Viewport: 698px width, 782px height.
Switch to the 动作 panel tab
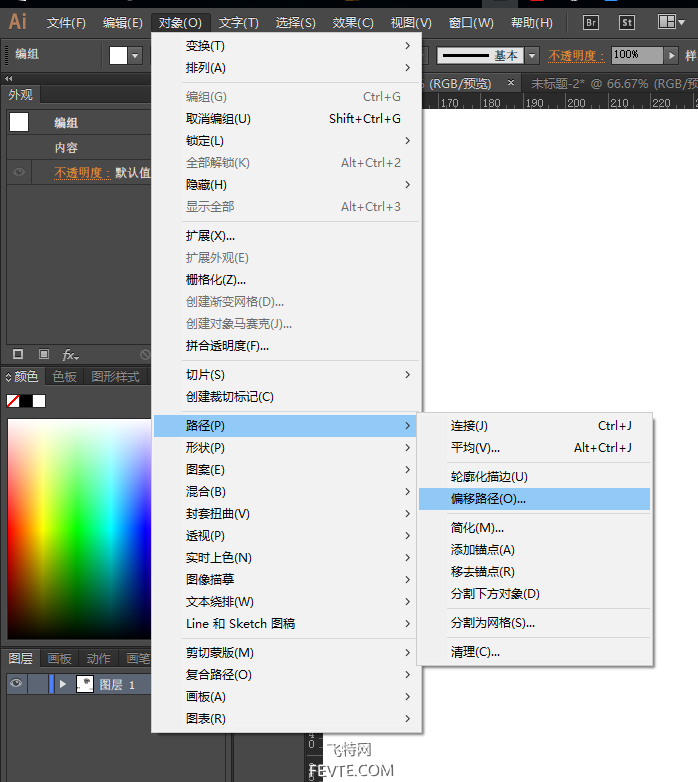[98, 658]
